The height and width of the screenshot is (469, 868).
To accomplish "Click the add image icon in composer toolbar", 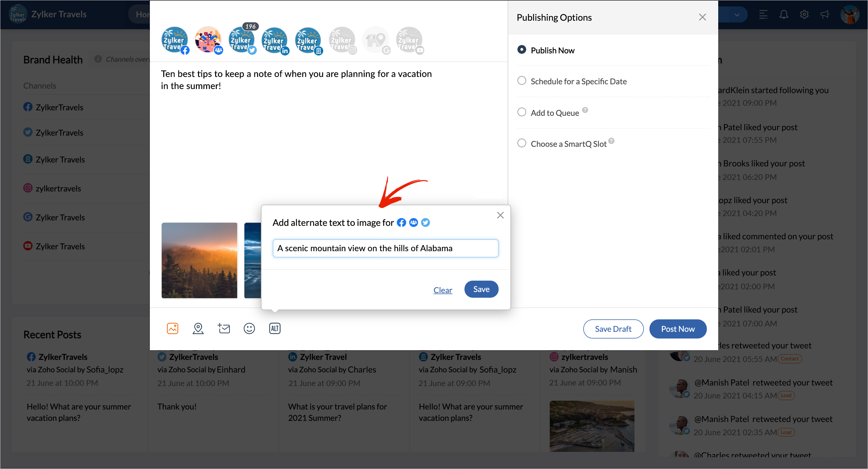I will (172, 328).
